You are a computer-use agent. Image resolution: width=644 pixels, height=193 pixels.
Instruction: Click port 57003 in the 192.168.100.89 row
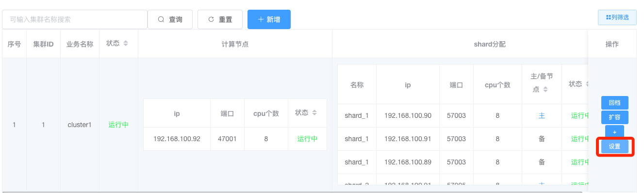[456, 162]
